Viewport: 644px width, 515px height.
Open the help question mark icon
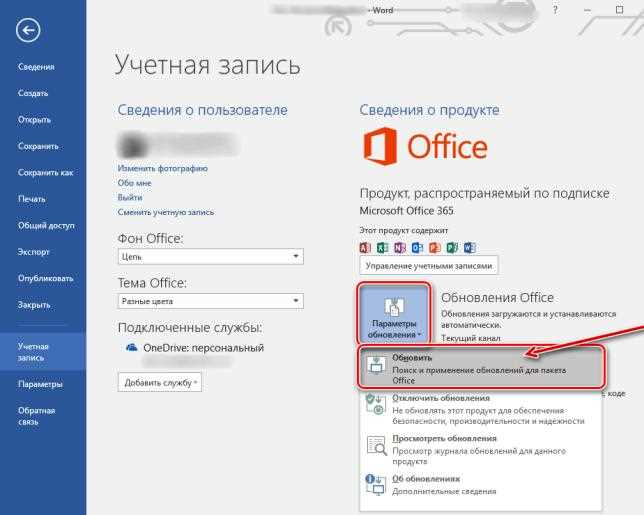tap(555, 10)
